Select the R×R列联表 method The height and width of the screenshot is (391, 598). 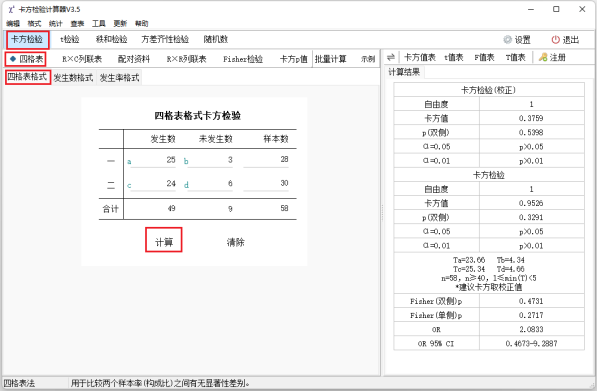tap(186, 59)
